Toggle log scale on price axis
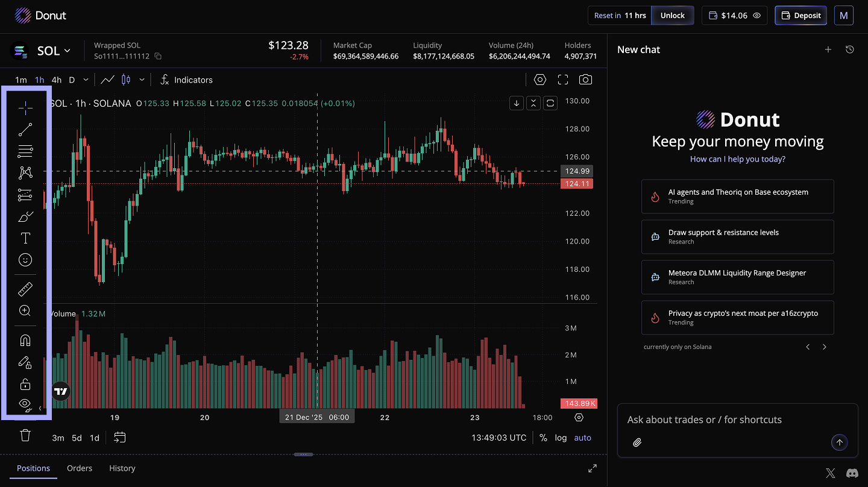Screen dimensions: 868x487 pos(561,438)
